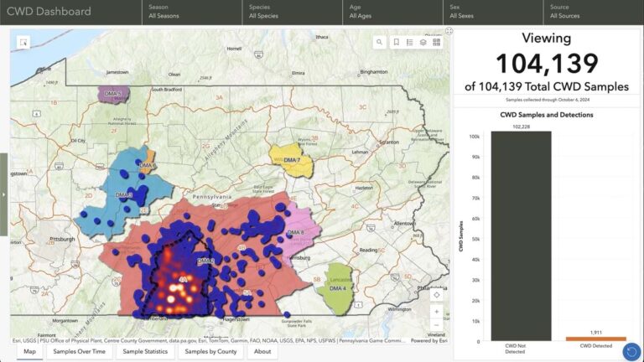The width and height of the screenshot is (644, 362).
Task: Open the Samples by County tab
Action: [210, 352]
